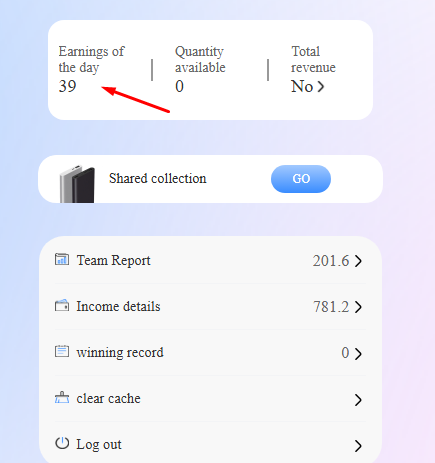The image size is (435, 463).
Task: Select the clear cache option
Action: tap(210, 398)
